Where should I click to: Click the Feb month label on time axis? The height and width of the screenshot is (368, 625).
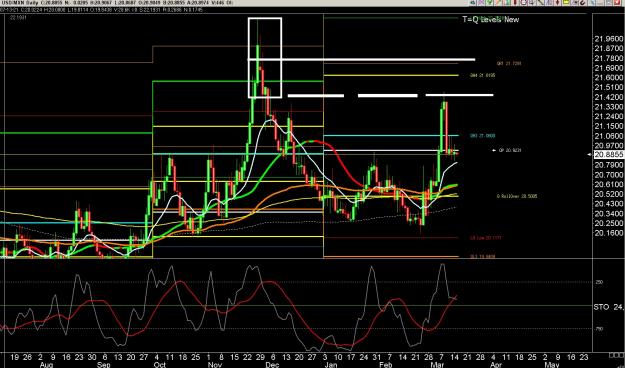click(x=386, y=364)
